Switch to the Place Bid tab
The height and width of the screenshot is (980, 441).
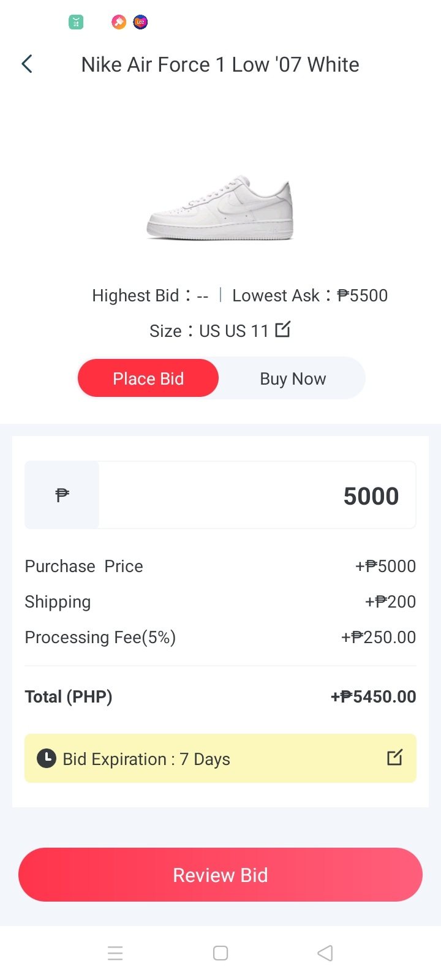[148, 379]
